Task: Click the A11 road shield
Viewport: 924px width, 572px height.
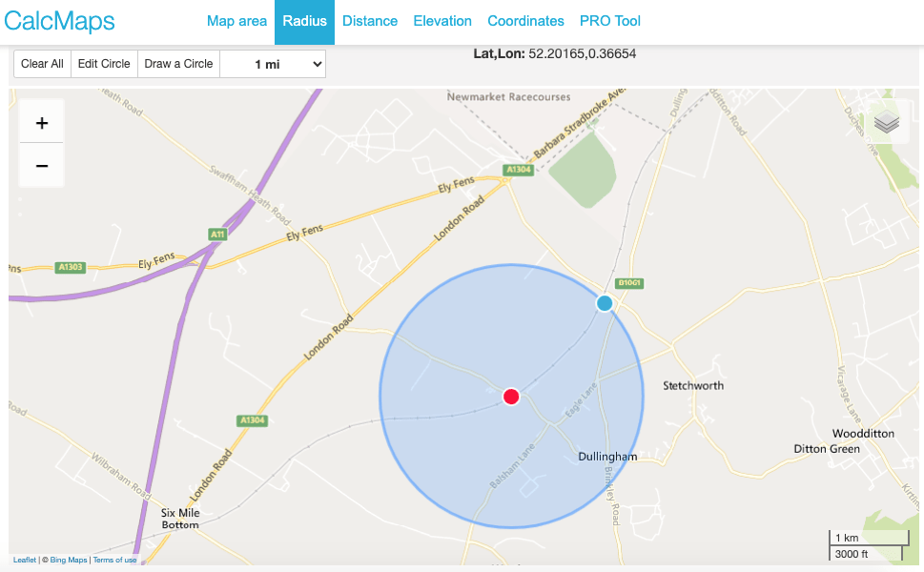Action: point(217,234)
